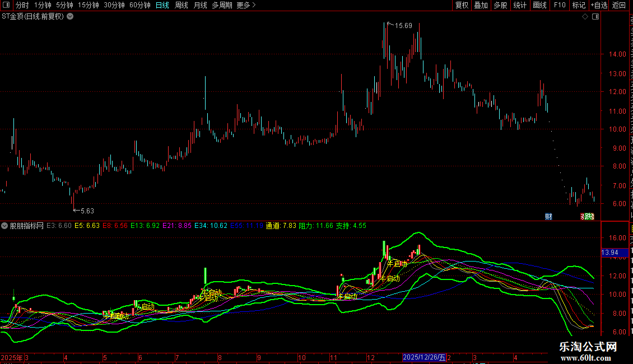The height and width of the screenshot is (364, 633).
Task: Open the 统计 statistics tool
Action: [520, 5]
